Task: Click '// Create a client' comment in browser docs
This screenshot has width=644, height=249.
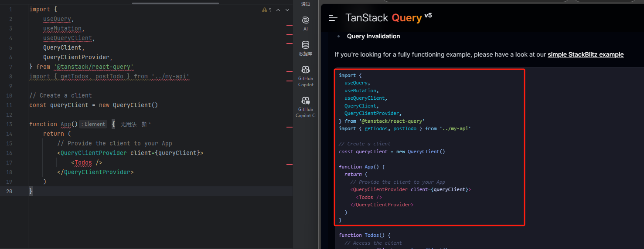Action: [365, 144]
